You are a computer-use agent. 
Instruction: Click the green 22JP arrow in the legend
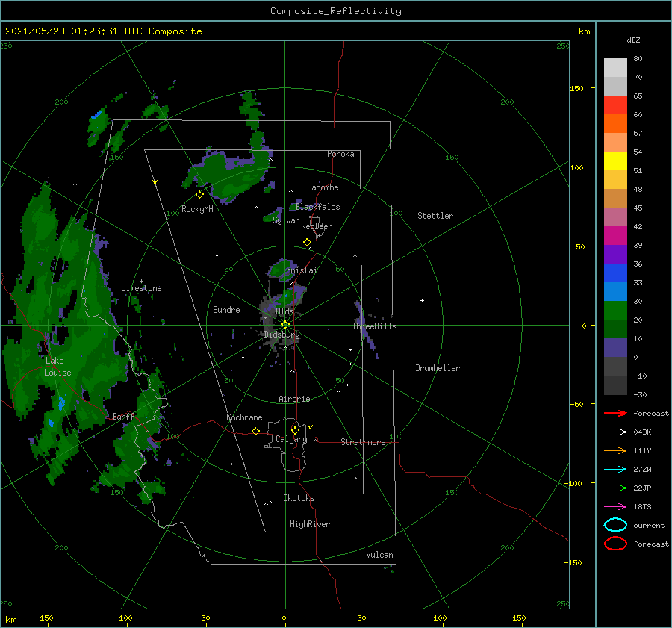click(615, 488)
